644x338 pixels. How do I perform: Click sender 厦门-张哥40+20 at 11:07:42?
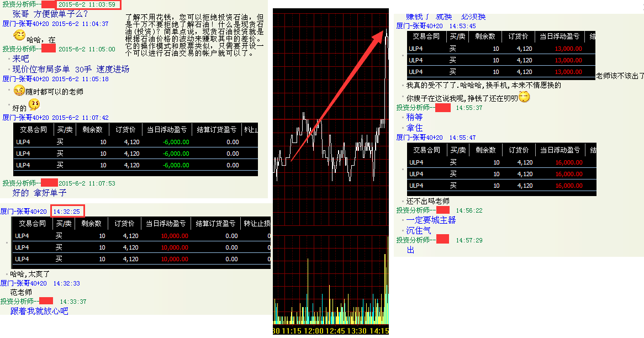point(25,118)
